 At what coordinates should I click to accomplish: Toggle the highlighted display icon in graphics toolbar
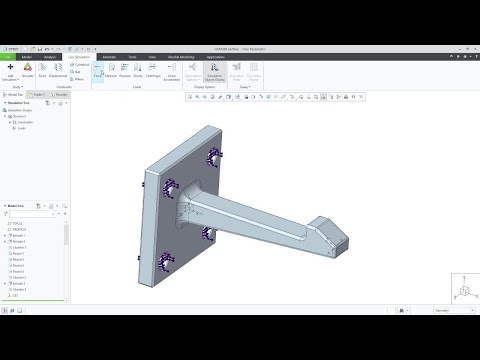323,97
